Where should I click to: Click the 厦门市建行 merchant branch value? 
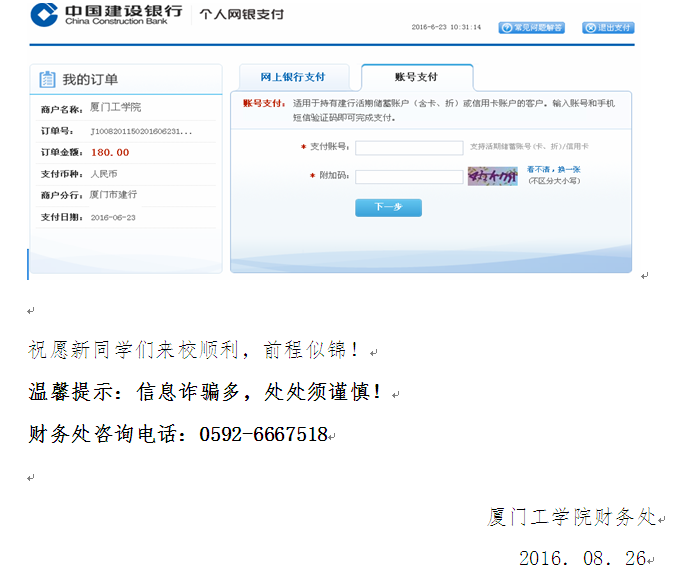(113, 195)
